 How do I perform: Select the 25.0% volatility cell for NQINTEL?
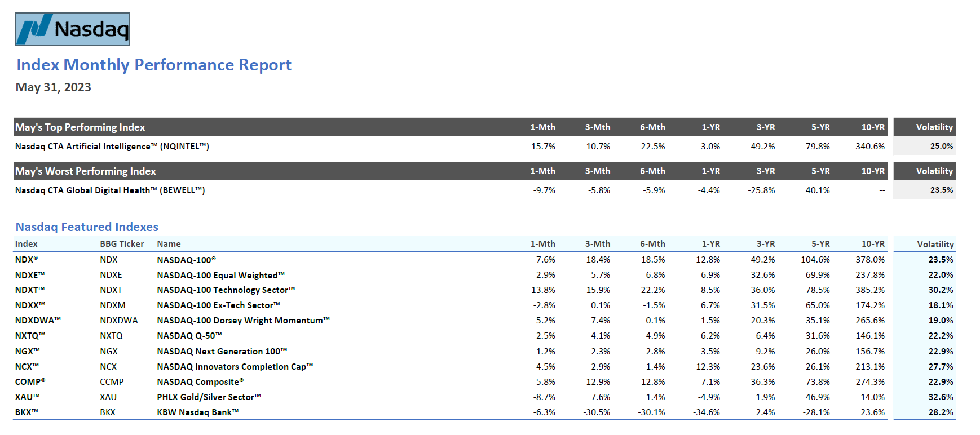click(941, 147)
